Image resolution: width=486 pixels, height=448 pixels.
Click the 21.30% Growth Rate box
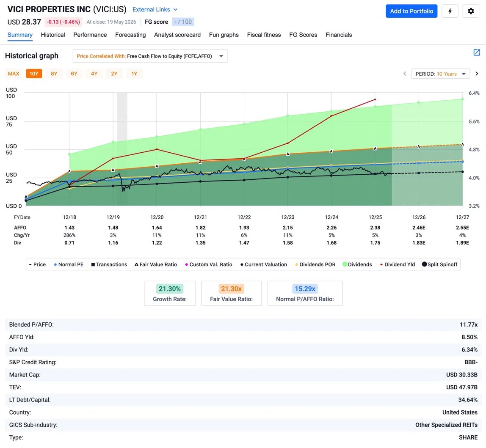[169, 294]
